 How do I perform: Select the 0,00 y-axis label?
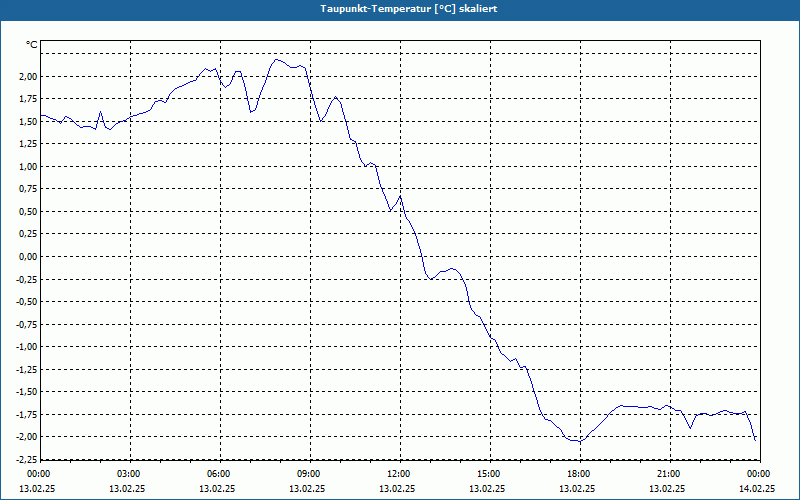[29, 257]
